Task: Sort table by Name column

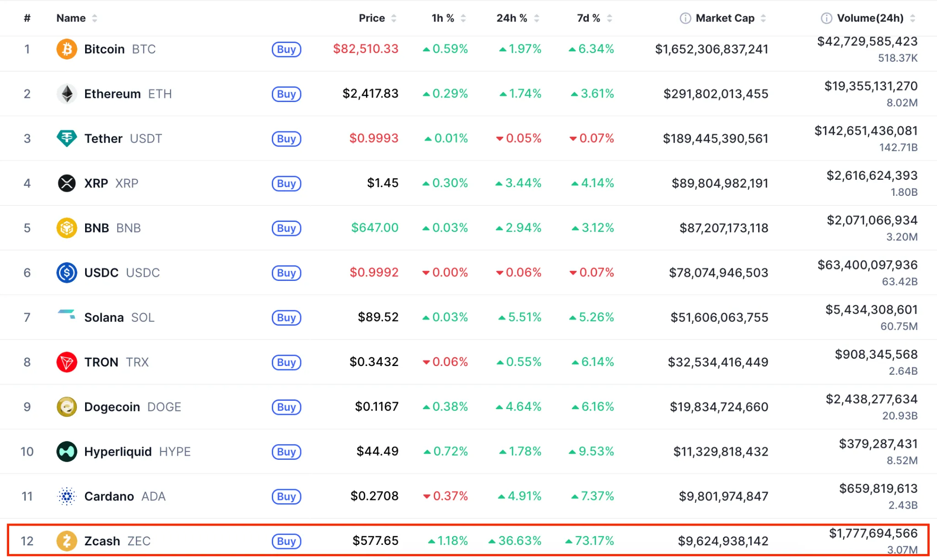Action: click(76, 18)
